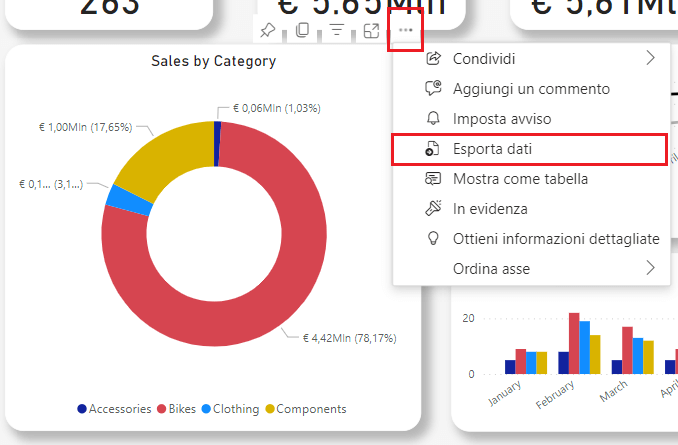This screenshot has width=678, height=445.
Task: Copy the visual as image icon
Action: point(302,30)
